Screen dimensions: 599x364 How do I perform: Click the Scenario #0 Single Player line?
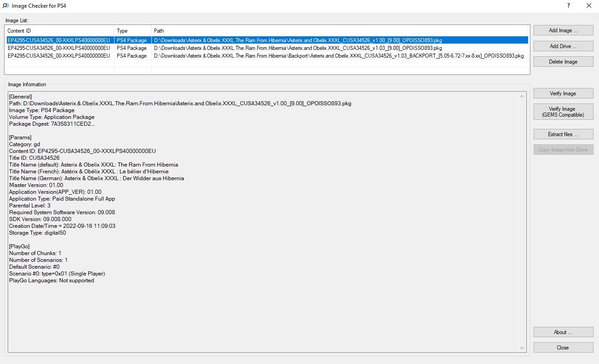(x=57, y=274)
